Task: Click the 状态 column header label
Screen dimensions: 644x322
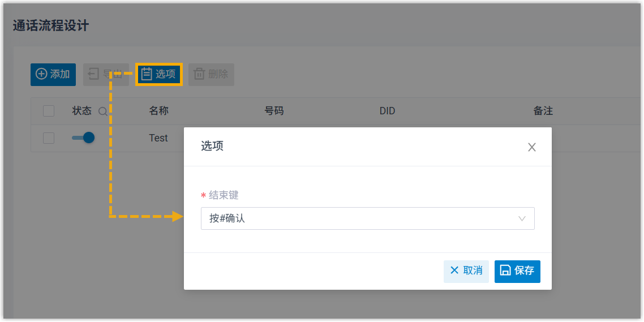Action: pos(82,111)
